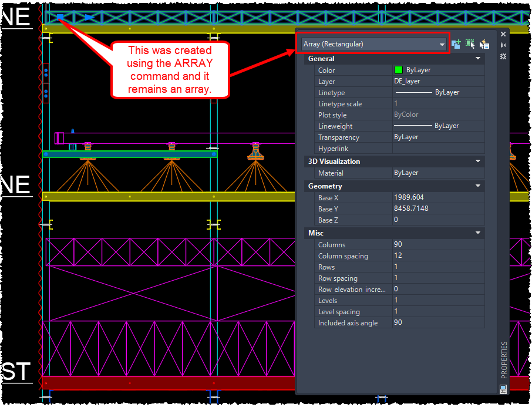This screenshot has height=407, width=532.
Task: Toggle the Misc section collapsed
Action: 478,233
